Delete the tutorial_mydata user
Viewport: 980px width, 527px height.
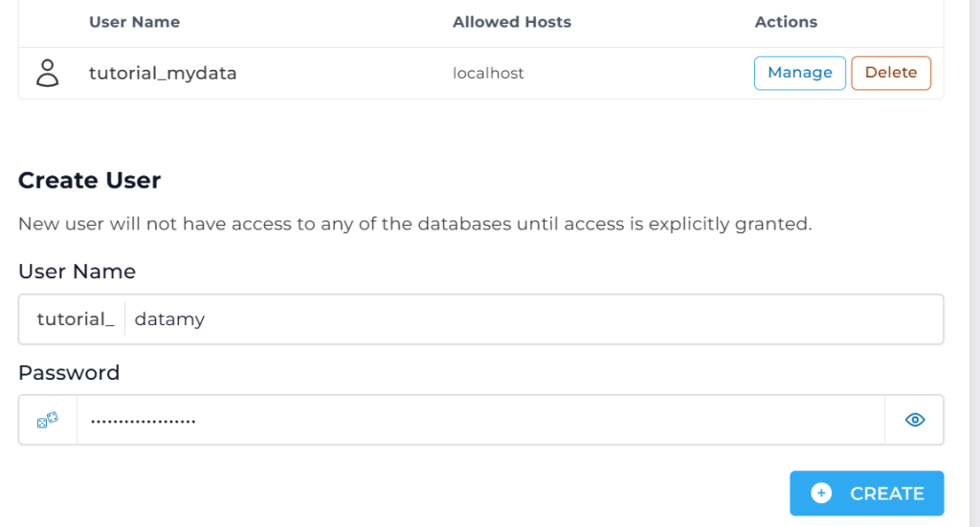[890, 73]
